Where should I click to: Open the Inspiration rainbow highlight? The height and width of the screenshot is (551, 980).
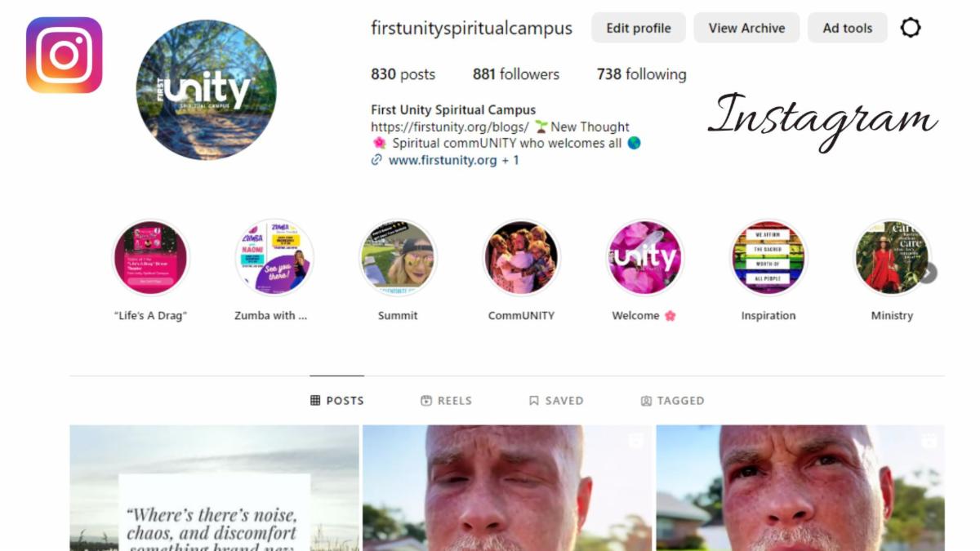[768, 258]
